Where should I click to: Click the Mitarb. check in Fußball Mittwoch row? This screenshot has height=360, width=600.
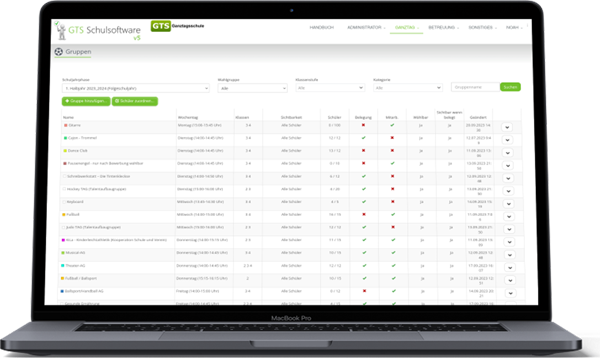pyautogui.click(x=393, y=214)
